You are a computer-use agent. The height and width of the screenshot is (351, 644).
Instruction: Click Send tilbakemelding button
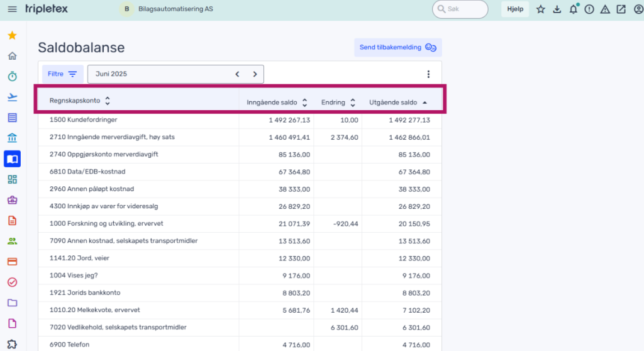(397, 47)
